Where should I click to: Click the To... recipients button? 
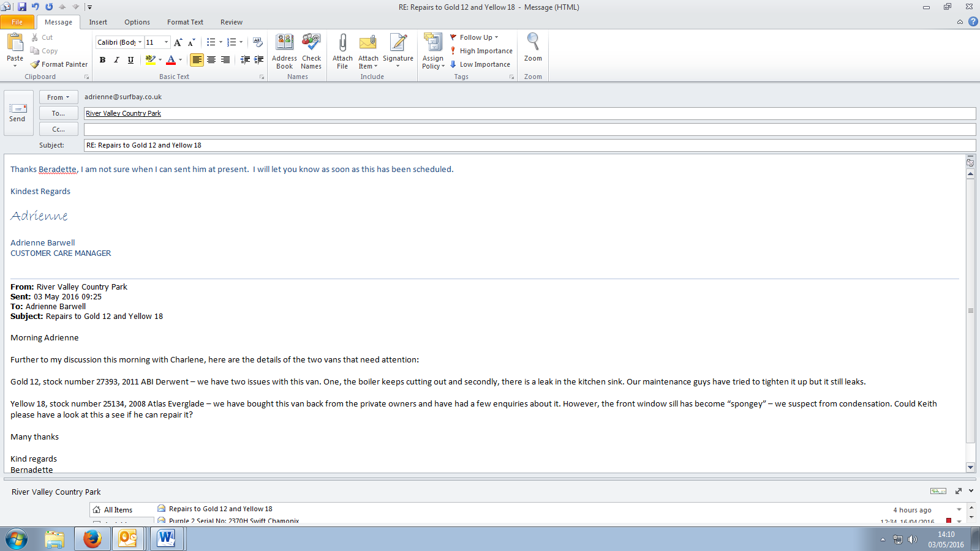click(58, 113)
